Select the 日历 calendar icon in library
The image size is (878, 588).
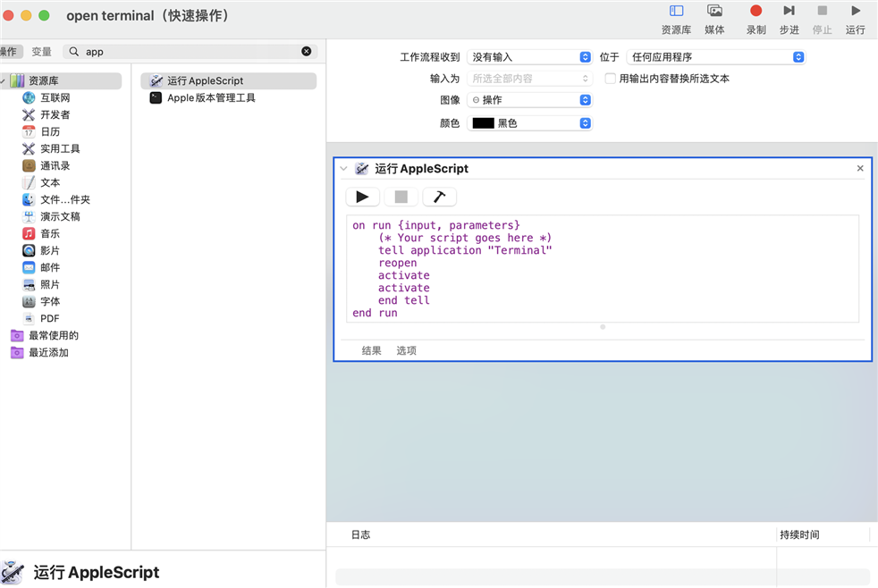[29, 131]
